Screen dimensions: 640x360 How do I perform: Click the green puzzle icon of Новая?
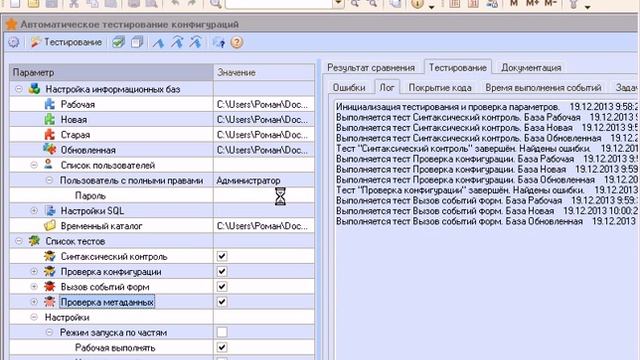49,119
